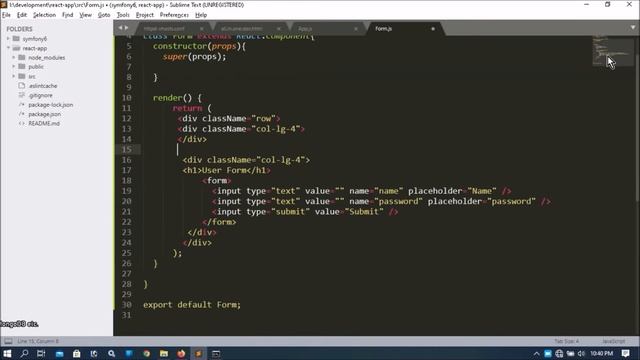Select the react-app folder icon
This screenshot has width=640, height=360.
click(16, 48)
